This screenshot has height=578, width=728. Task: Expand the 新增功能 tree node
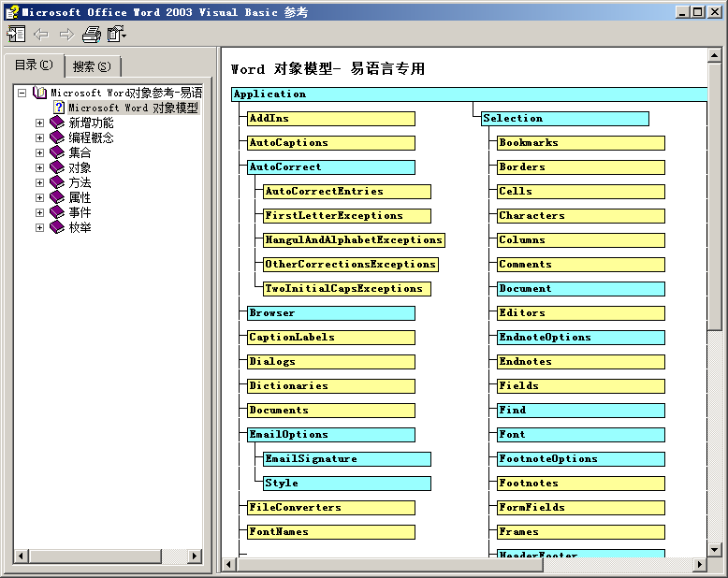pos(39,123)
